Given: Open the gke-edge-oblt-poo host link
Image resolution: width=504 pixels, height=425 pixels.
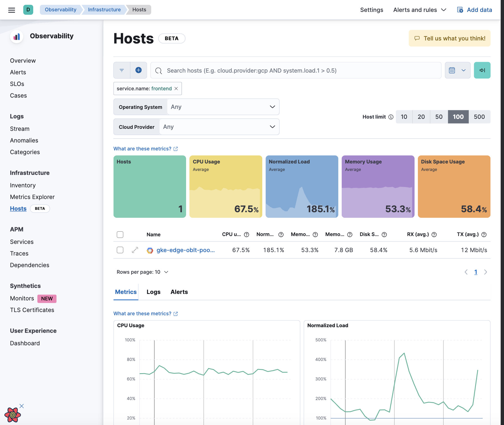Looking at the screenshot, I should click(186, 250).
